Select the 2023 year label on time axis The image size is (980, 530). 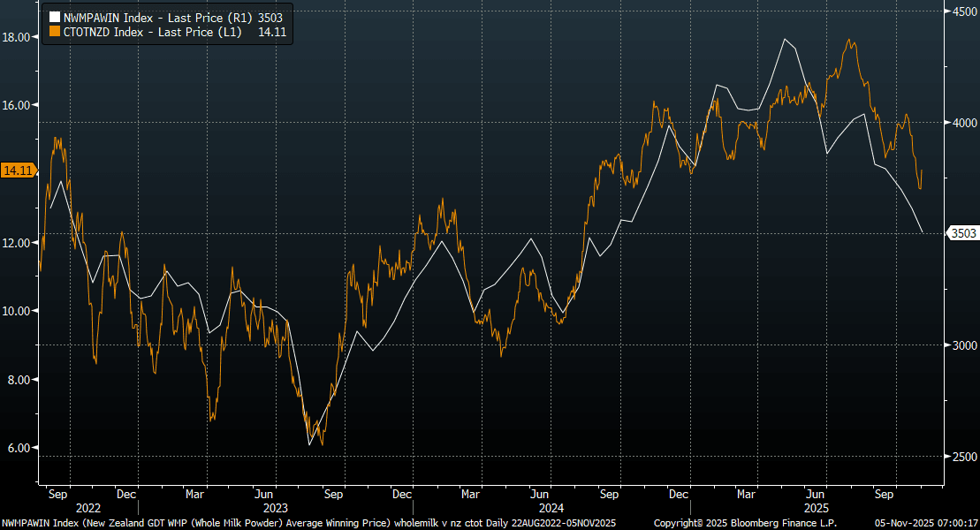(276, 508)
